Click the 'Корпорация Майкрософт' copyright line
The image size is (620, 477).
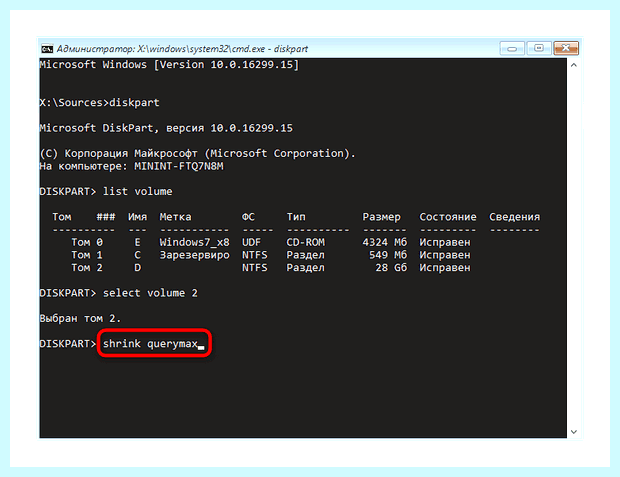198,153
